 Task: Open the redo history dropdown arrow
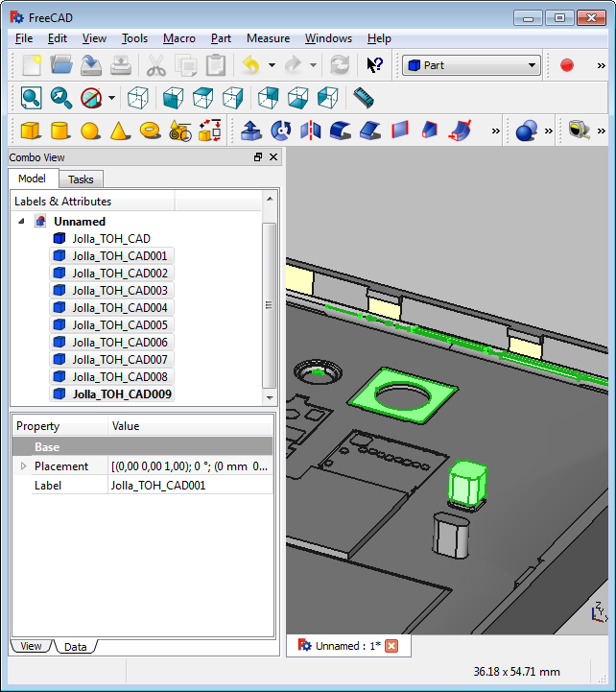(x=313, y=65)
